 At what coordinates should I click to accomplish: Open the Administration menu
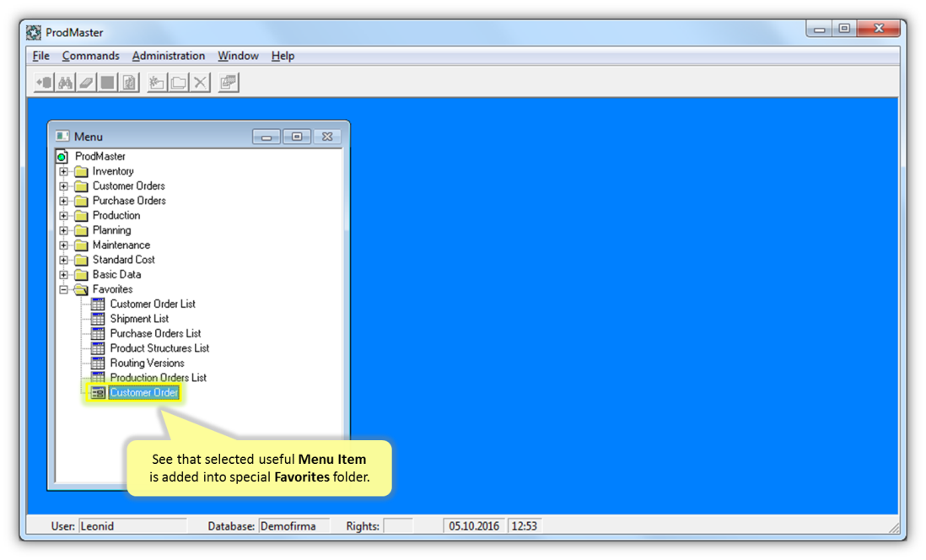pyautogui.click(x=169, y=57)
